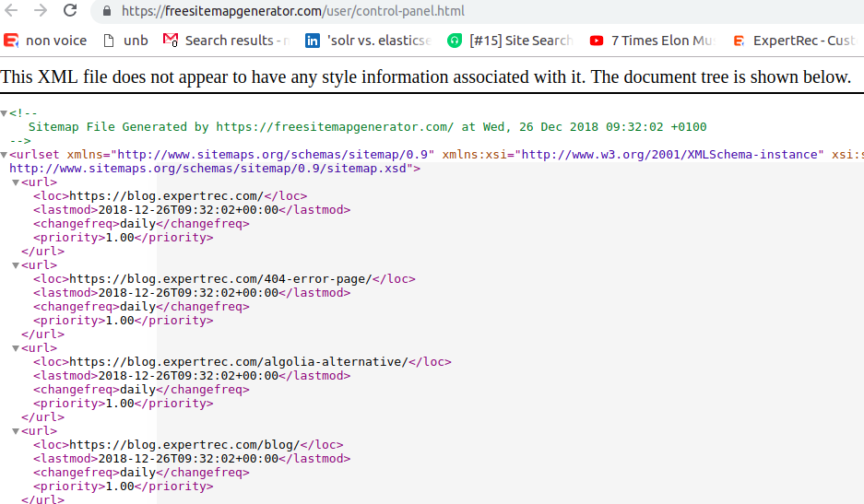Click the XML no style information notice
This screenshot has width=864, height=504.
click(426, 76)
